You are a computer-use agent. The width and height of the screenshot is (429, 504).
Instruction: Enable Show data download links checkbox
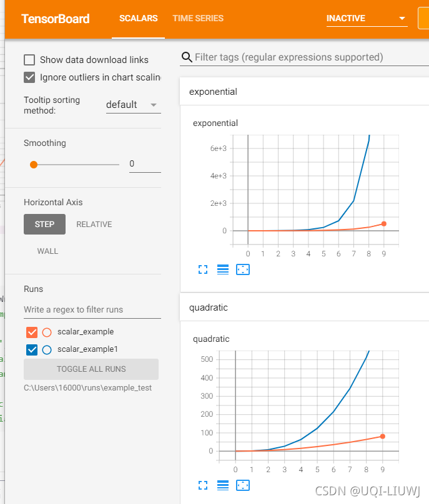point(29,60)
